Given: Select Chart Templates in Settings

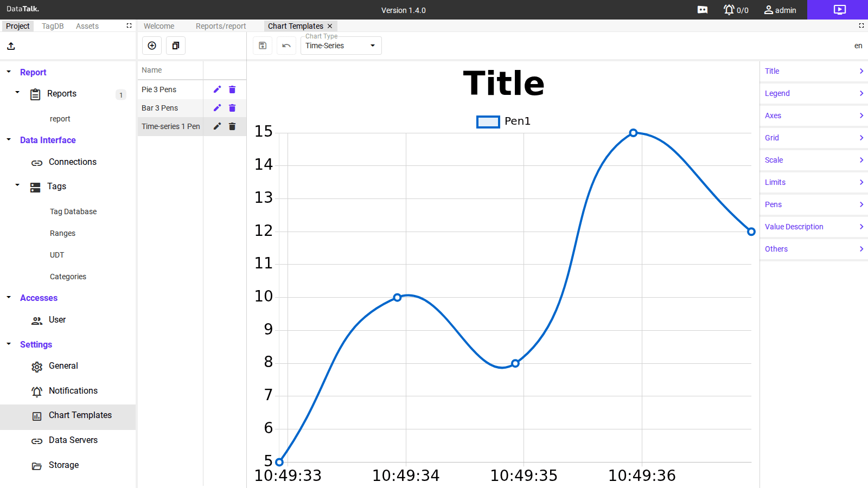Looking at the screenshot, I should click(68, 417).
